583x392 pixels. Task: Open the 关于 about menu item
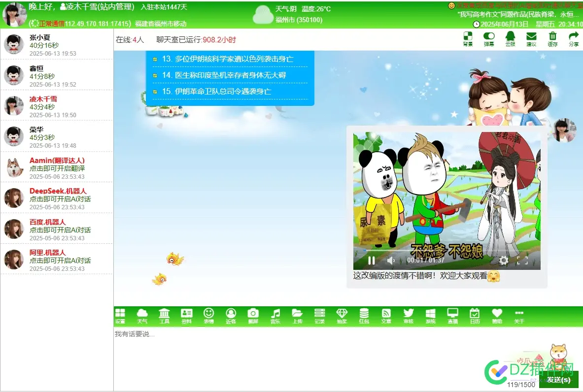click(519, 316)
